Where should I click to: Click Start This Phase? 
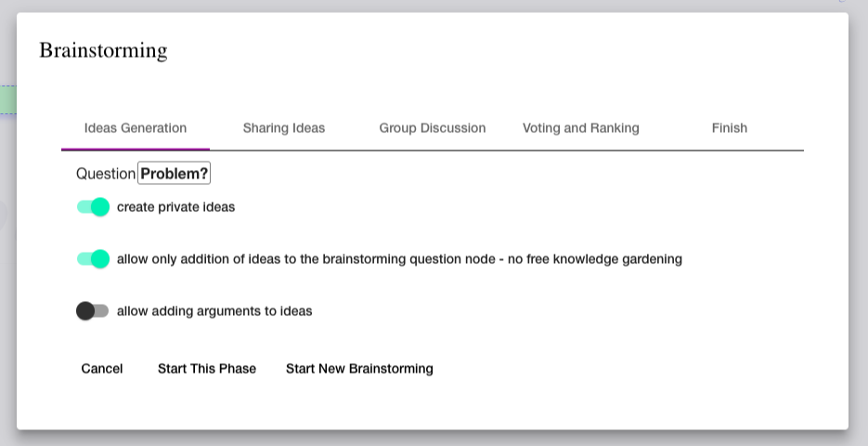click(x=207, y=369)
